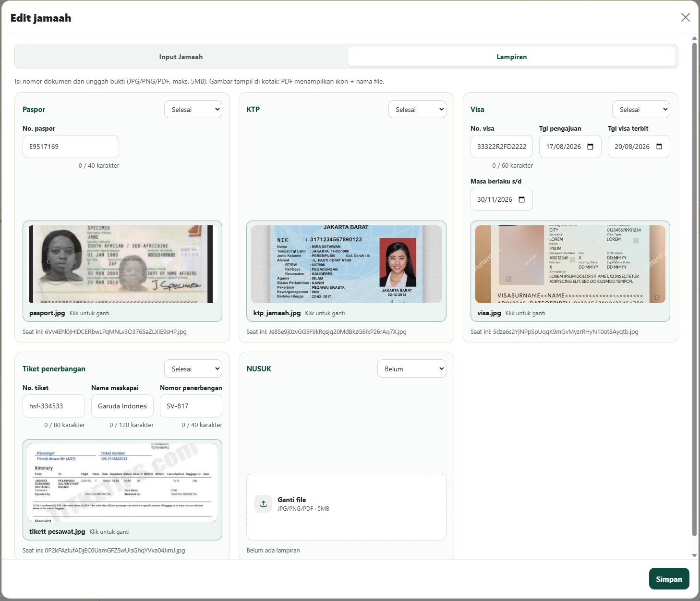The width and height of the screenshot is (700, 601).
Task: Click the ktp_jamaah.jpg file name
Action: (x=277, y=313)
